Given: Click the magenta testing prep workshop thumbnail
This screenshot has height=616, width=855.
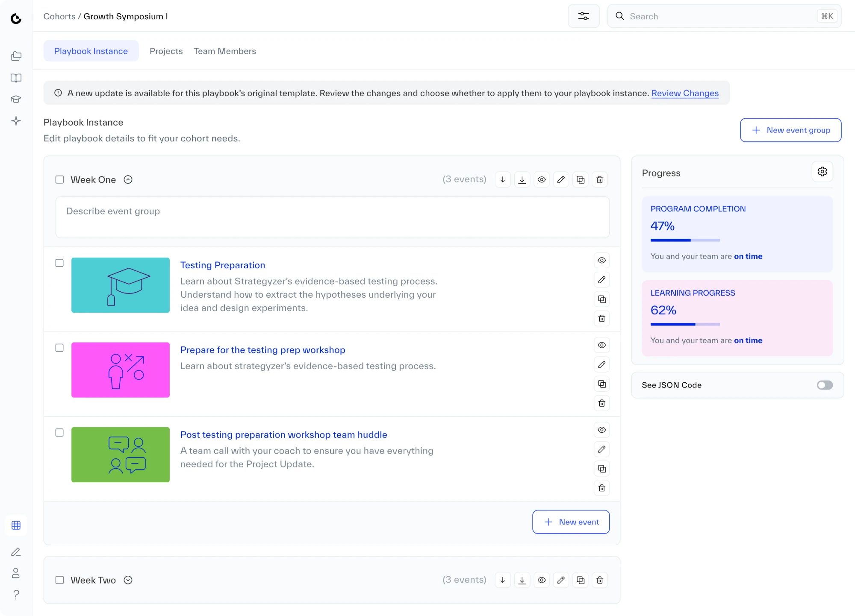Looking at the screenshot, I should click(x=120, y=370).
